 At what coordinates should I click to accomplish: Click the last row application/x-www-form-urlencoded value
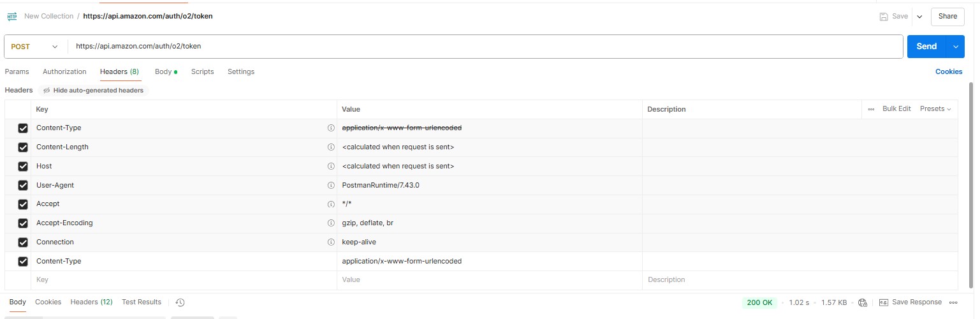tap(402, 262)
